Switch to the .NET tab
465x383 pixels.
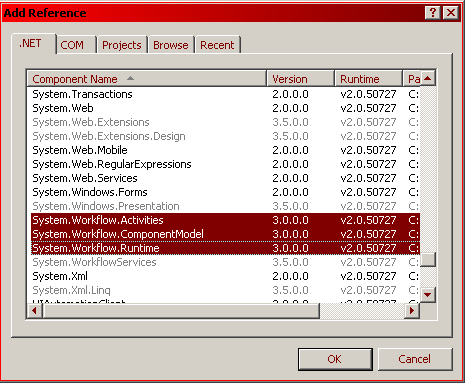tap(33, 44)
